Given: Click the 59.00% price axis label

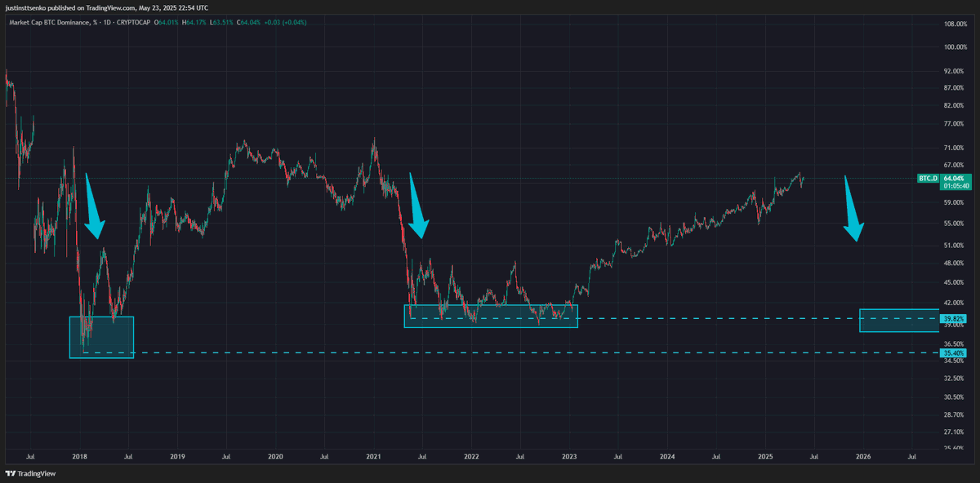Looking at the screenshot, I should [x=954, y=202].
